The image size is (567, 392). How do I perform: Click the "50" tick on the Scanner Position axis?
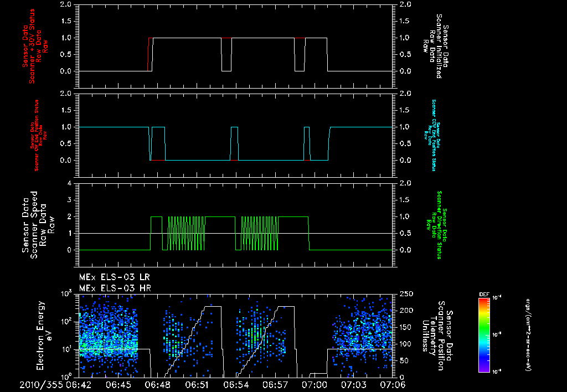click(404, 360)
